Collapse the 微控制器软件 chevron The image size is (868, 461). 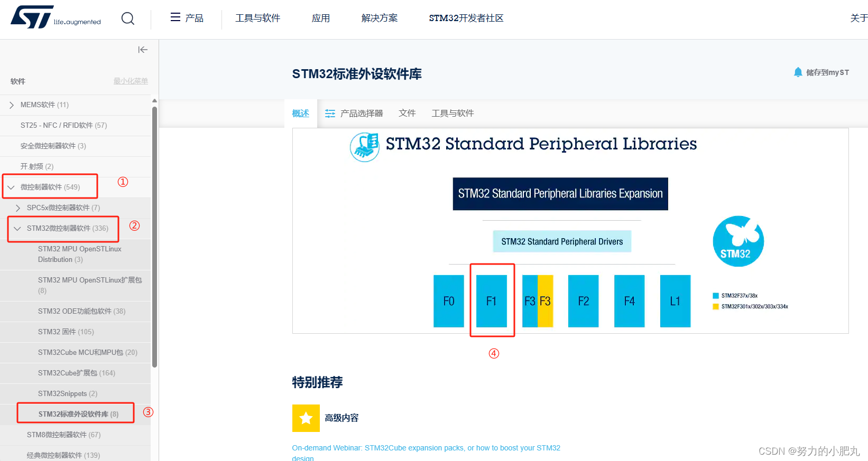11,187
